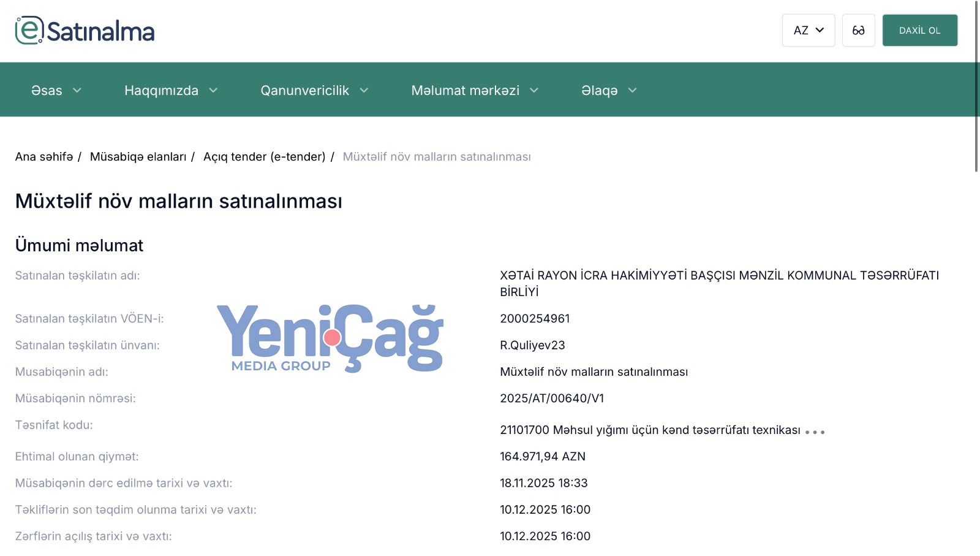Viewport: 980px width, 556px height.
Task: Go to Ana səhifə breadcrumb
Action: click(44, 157)
